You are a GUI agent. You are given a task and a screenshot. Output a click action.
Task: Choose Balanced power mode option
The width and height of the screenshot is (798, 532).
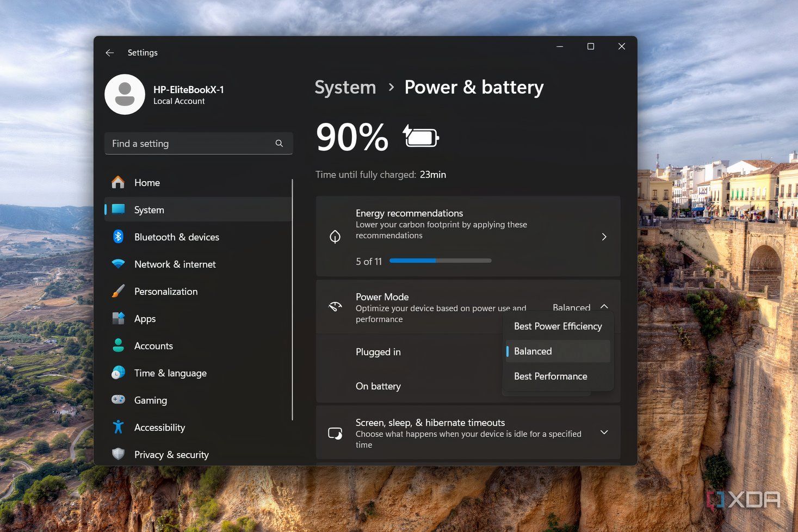pyautogui.click(x=558, y=351)
